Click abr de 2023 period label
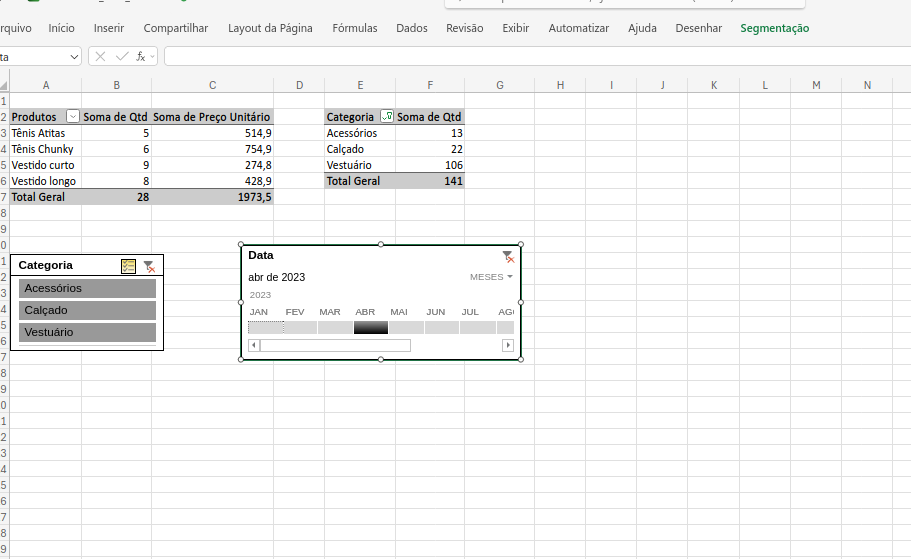 pos(277,277)
